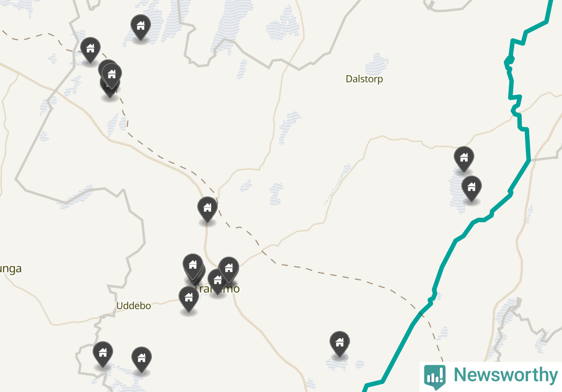Select the isolated house marker southeast of Tranemo
Viewport: 562px width, 392px height.
(340, 344)
